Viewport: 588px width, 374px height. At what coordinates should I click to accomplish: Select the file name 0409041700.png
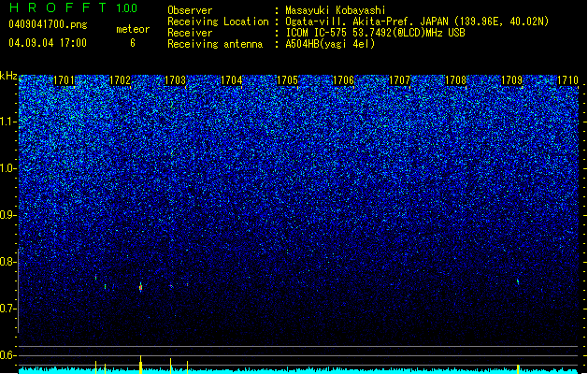click(x=48, y=24)
